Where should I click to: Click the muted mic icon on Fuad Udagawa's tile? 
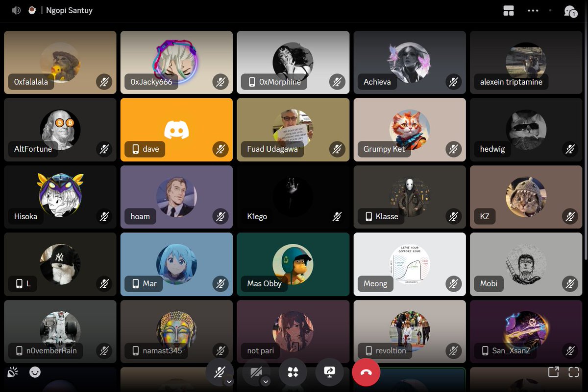(337, 149)
